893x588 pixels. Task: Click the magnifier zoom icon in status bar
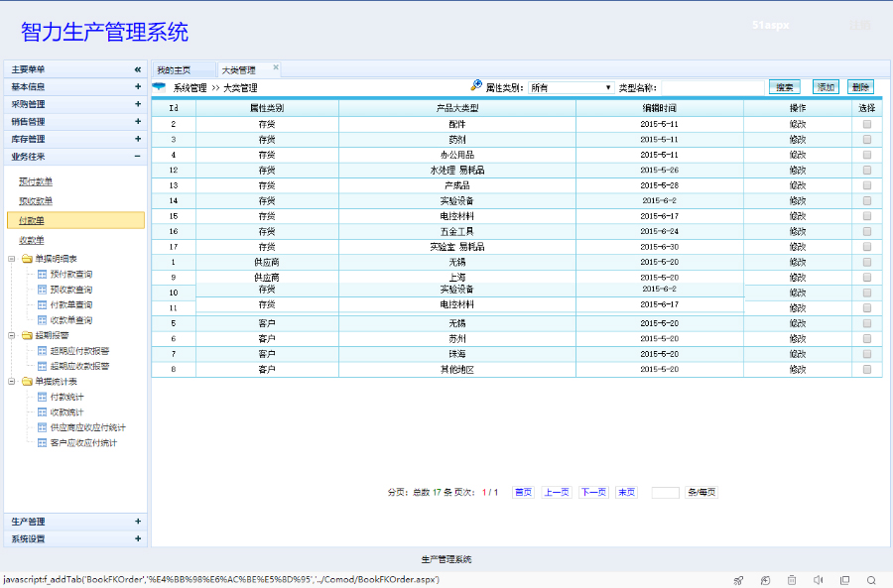871,580
